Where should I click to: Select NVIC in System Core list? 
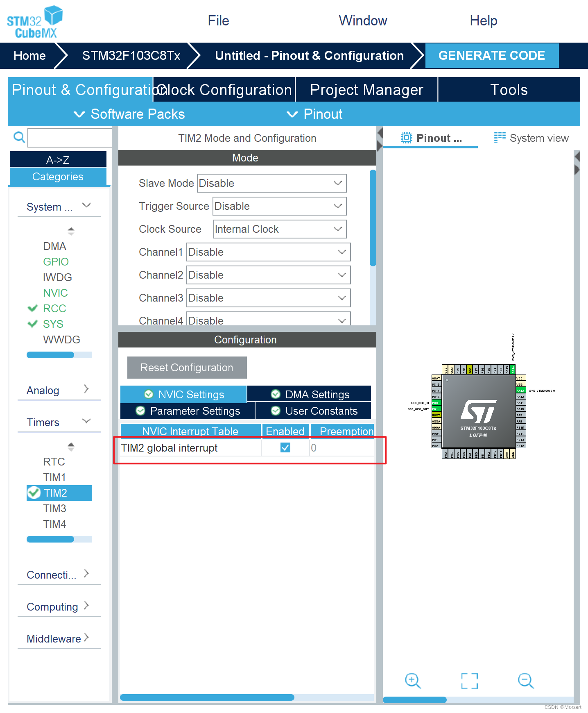55,293
